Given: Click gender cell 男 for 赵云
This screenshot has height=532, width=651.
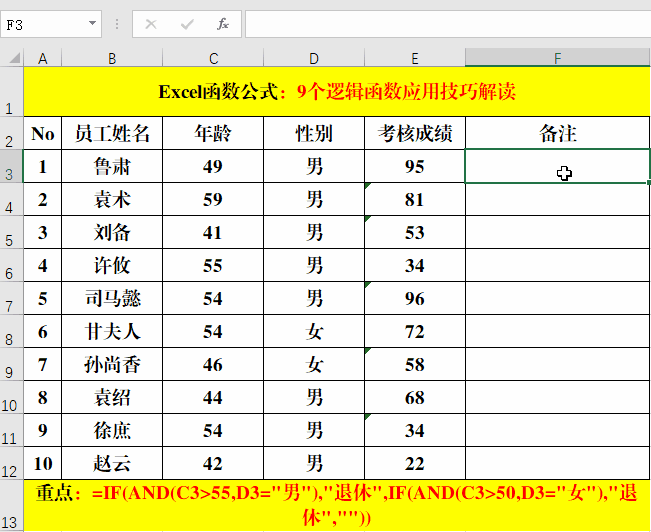Looking at the screenshot, I should pos(314,463).
